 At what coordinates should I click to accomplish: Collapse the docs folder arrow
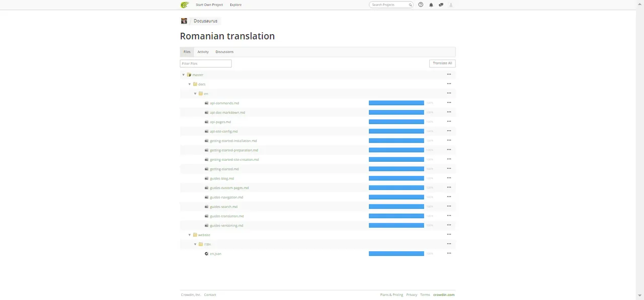(190, 84)
